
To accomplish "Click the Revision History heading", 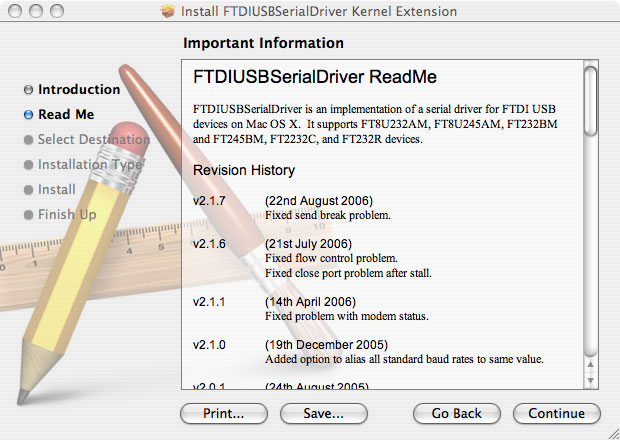I will [x=244, y=170].
